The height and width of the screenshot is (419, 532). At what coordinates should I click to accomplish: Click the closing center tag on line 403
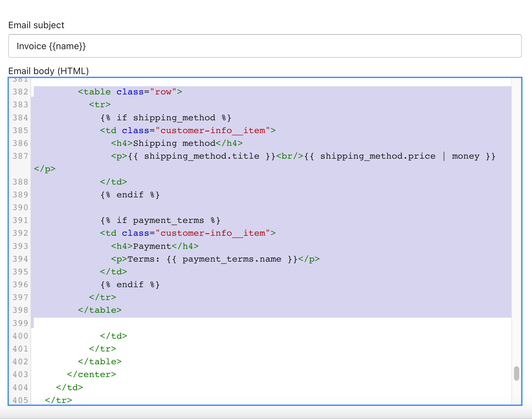tap(91, 374)
